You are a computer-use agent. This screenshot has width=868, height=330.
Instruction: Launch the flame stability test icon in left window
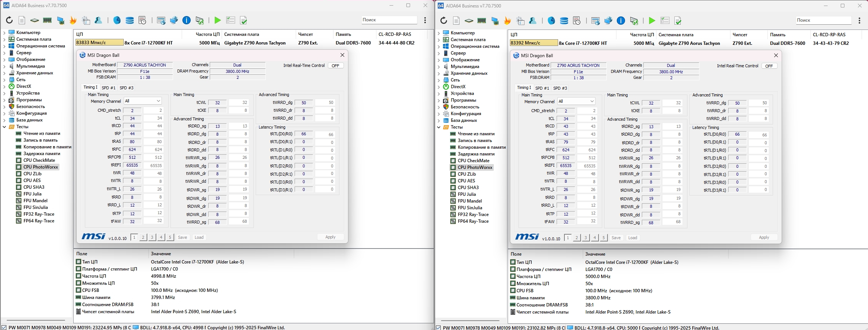(73, 20)
